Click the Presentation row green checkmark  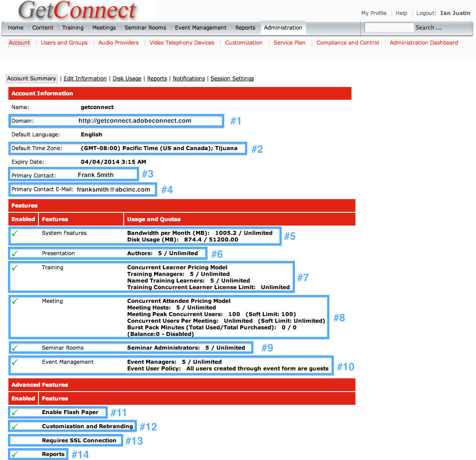tap(15, 253)
